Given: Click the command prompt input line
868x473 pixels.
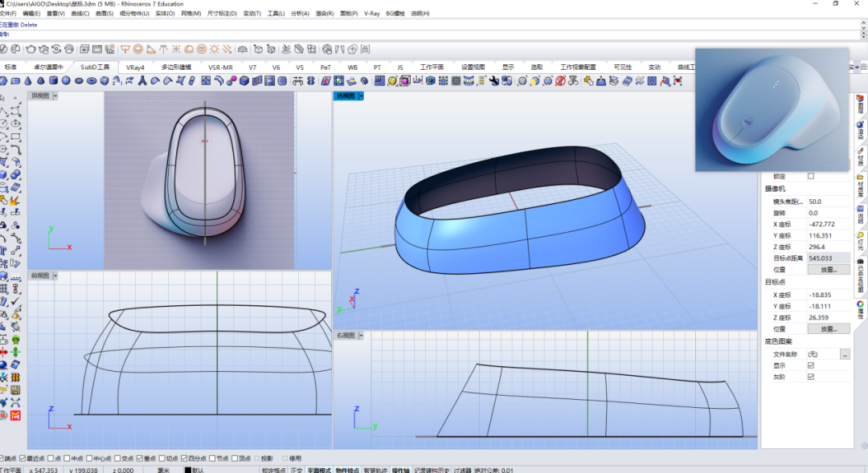Looking at the screenshot, I should [432, 34].
